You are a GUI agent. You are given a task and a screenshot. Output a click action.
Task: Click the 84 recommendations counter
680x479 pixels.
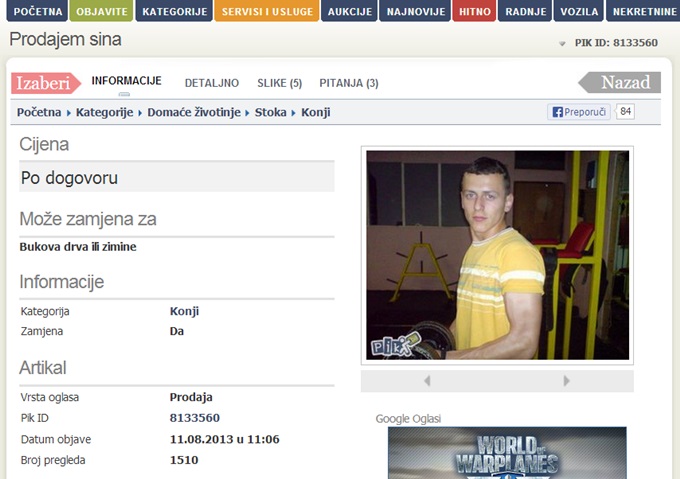[x=625, y=112]
